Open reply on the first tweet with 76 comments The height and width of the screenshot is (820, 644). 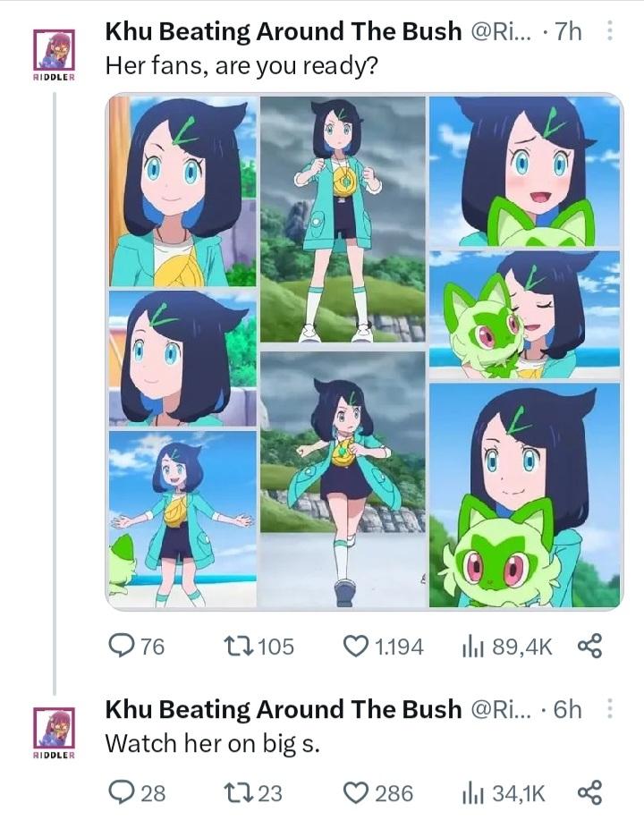pyautogui.click(x=137, y=647)
